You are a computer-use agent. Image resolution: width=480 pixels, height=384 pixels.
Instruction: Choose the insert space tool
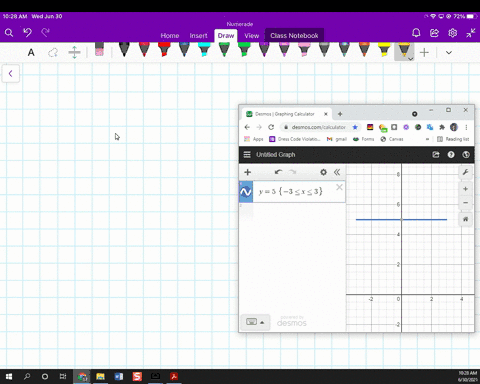tap(74, 52)
